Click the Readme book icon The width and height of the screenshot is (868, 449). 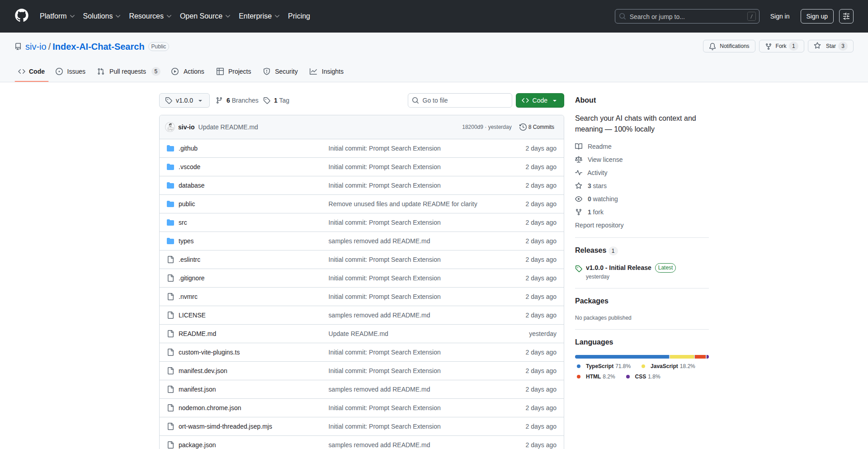pos(579,147)
